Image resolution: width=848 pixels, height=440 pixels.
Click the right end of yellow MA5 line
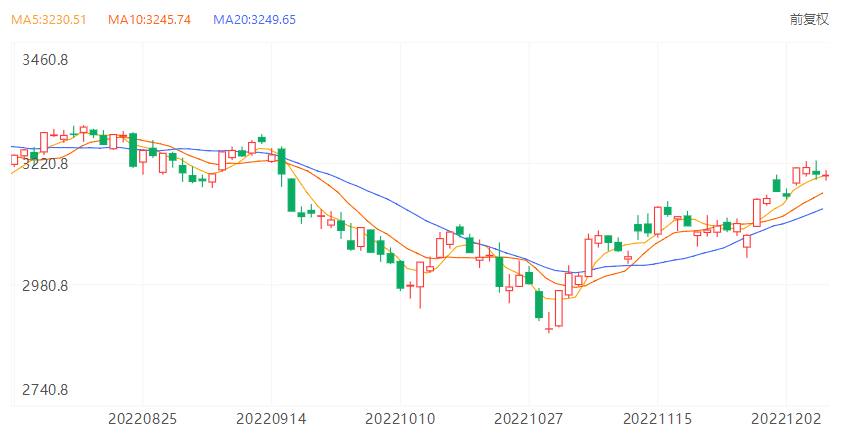822,177
